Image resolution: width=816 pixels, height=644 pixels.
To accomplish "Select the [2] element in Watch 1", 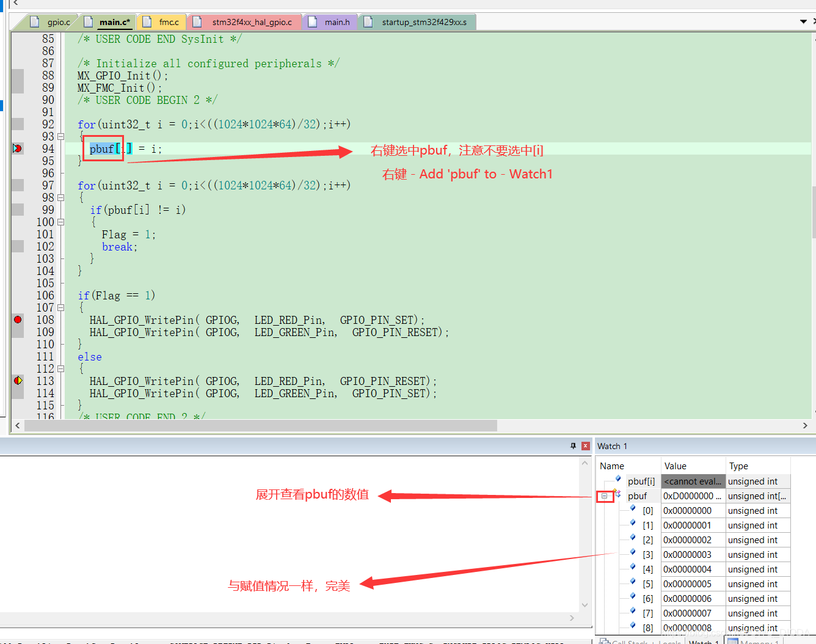I will pyautogui.click(x=648, y=540).
